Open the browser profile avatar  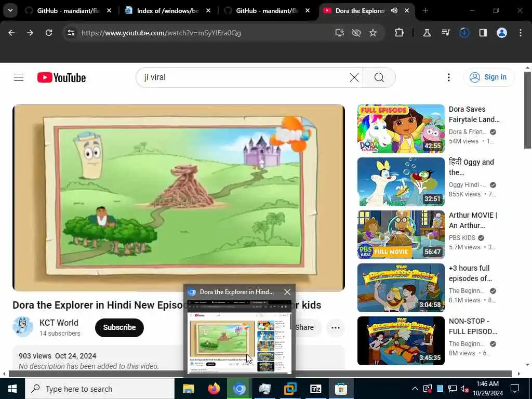pyautogui.click(x=501, y=33)
